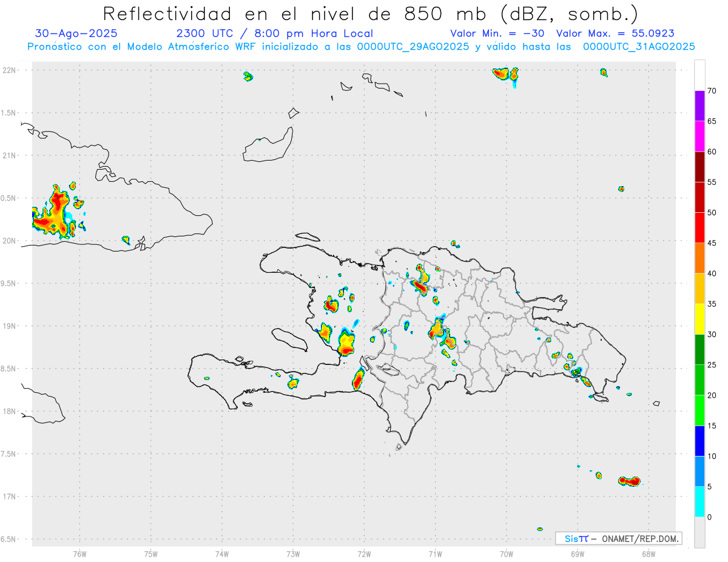Click the 15 value on the color scale

click(712, 426)
